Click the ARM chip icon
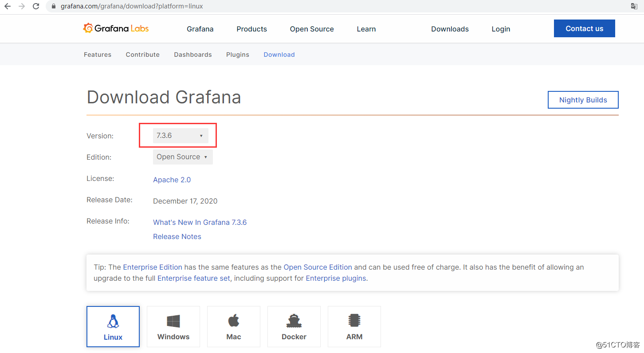 click(354, 321)
